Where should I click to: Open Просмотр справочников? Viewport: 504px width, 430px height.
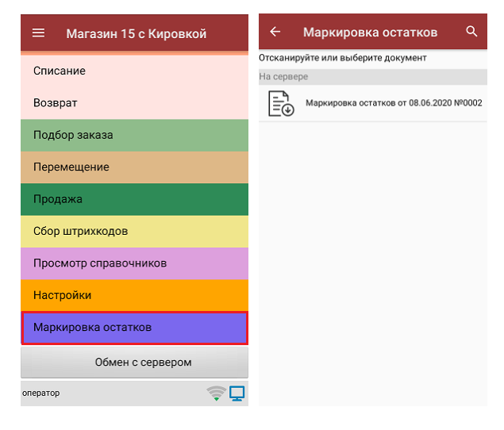coord(134,263)
